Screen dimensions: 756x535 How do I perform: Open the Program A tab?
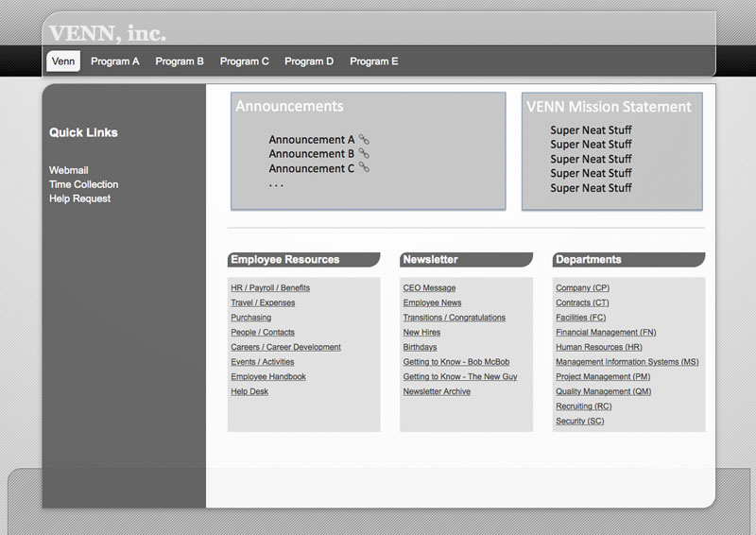point(115,61)
